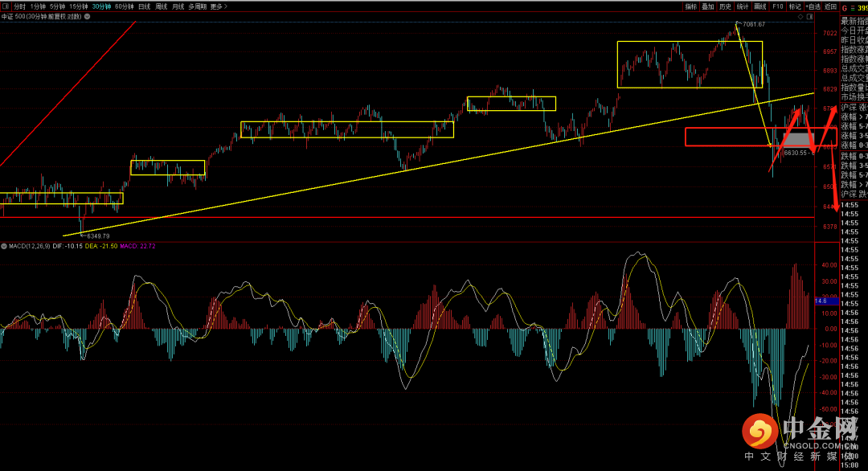Click the 叠加 overlay button
868x471 pixels.
pyautogui.click(x=708, y=6)
